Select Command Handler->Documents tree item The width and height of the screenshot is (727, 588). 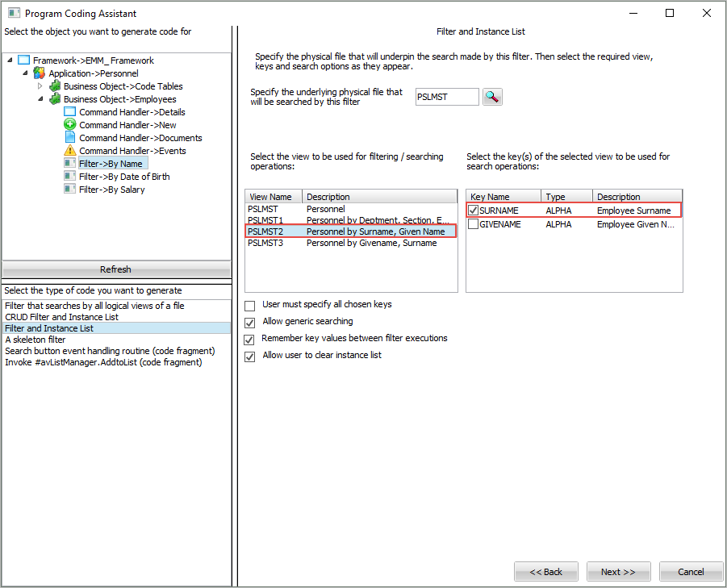click(140, 138)
